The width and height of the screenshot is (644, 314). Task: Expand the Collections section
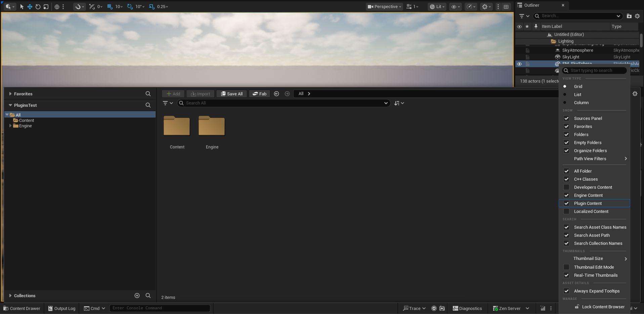coord(10,296)
